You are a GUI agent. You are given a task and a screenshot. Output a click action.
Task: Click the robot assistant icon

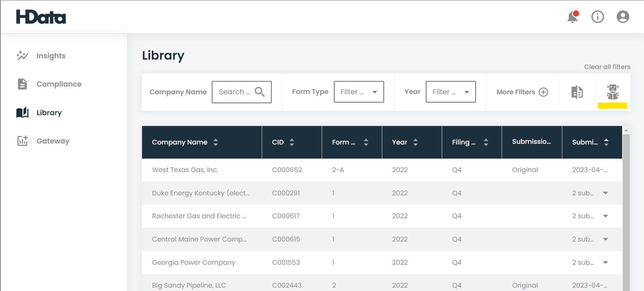pyautogui.click(x=613, y=92)
